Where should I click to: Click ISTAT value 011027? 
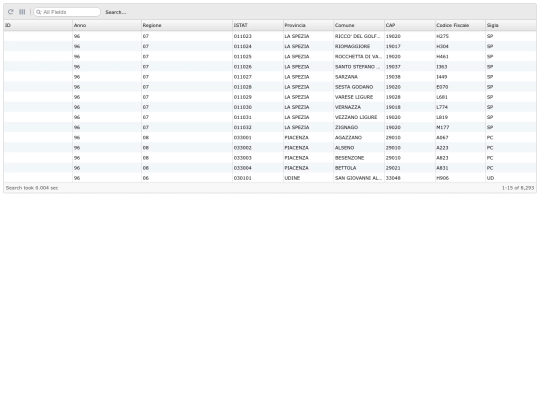(242, 77)
